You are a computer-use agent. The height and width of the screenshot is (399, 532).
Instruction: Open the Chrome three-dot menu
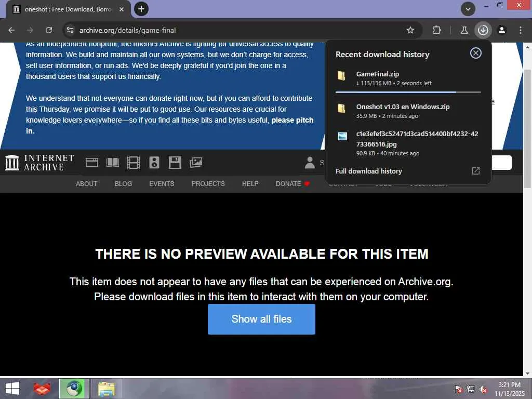pos(521,30)
